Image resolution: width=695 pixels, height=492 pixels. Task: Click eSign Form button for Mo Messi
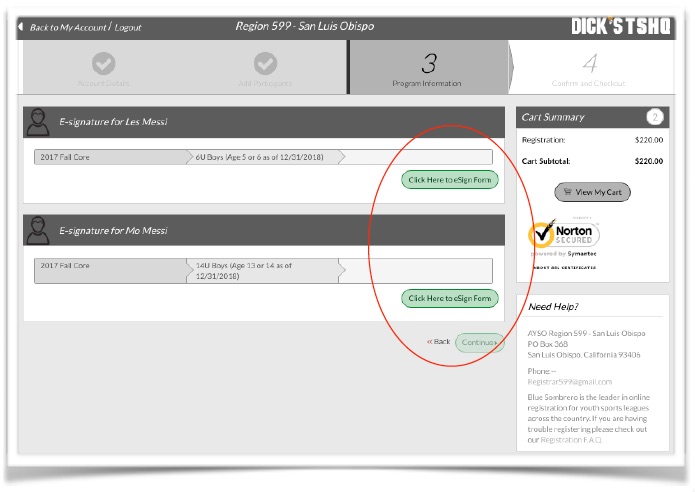pos(450,298)
